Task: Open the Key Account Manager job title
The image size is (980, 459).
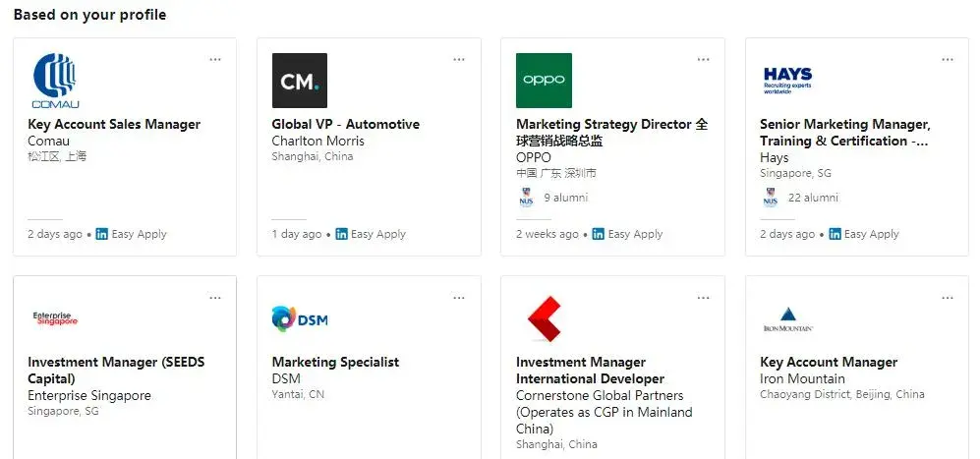Action: pos(829,362)
